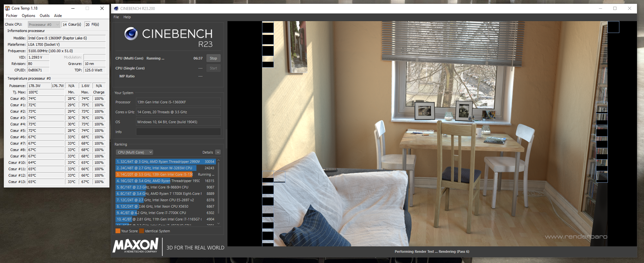
Task: Click the MAXON logo
Action: pos(136,246)
